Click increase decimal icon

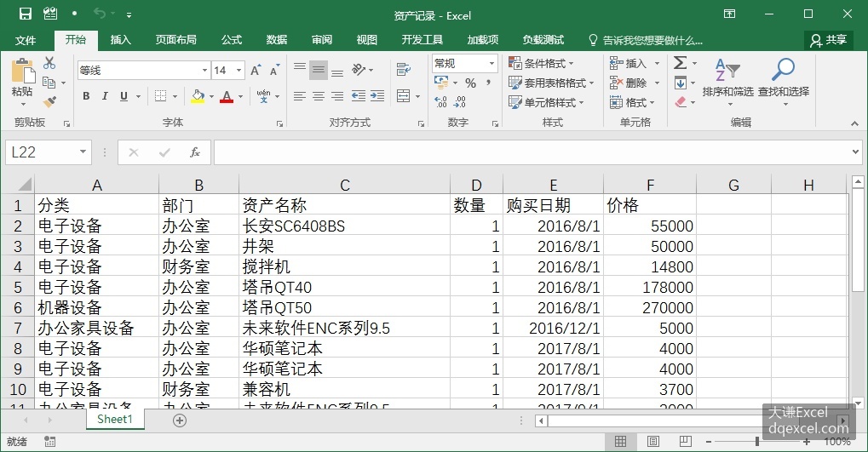(x=440, y=102)
